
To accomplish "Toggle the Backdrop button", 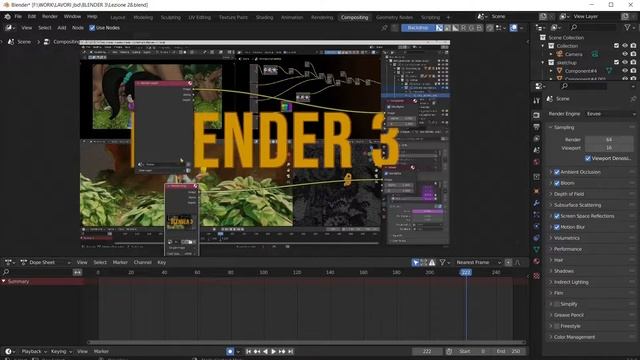I will pos(418,28).
